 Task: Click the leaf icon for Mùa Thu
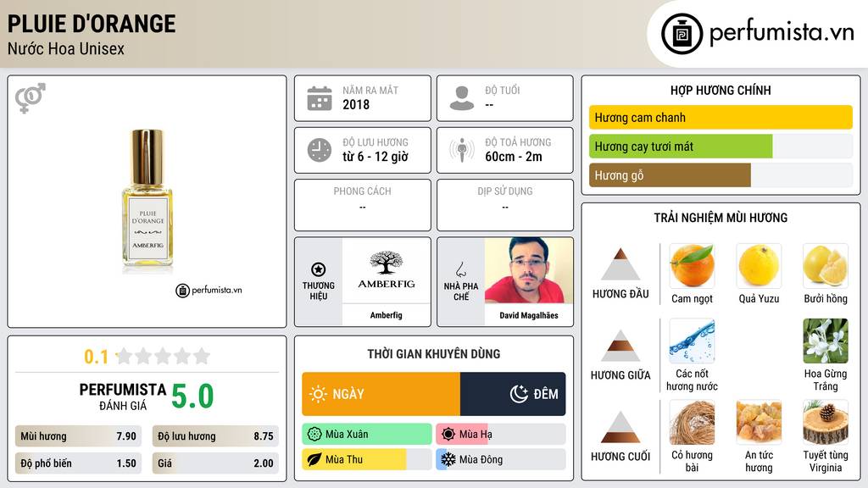pyautogui.click(x=314, y=459)
